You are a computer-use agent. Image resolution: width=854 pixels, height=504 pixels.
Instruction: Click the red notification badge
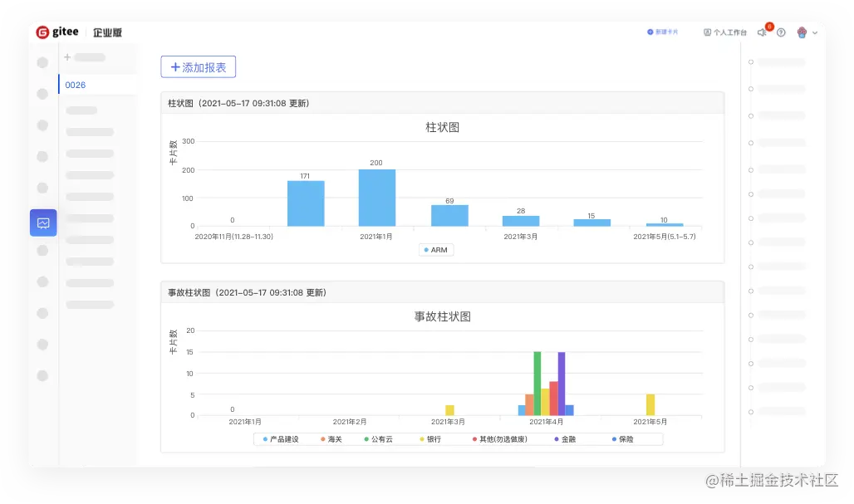click(x=769, y=27)
